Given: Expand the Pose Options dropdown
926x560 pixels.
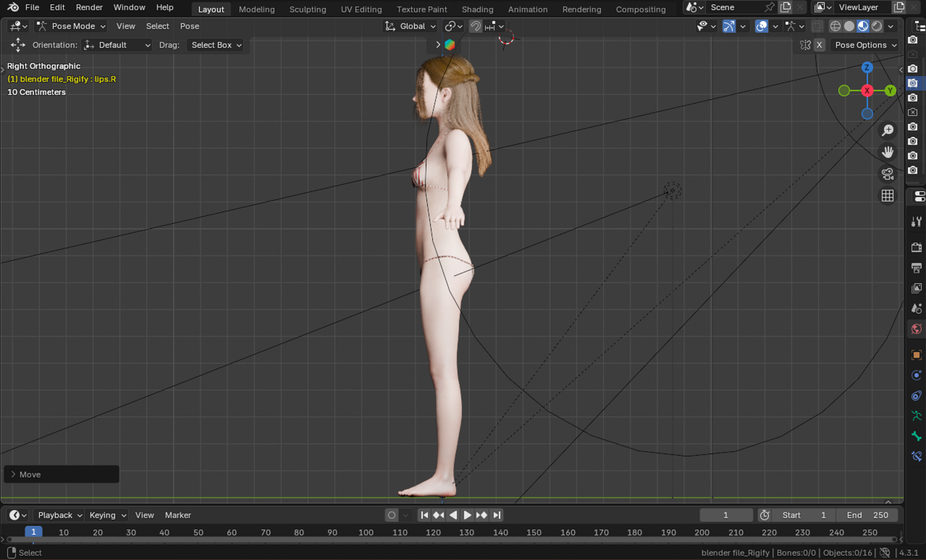Looking at the screenshot, I should click(x=866, y=44).
